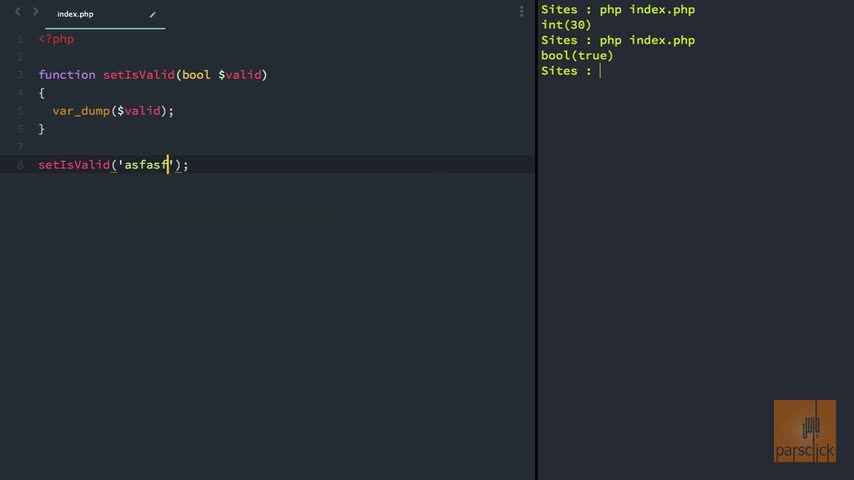Switch to the index.php tab
This screenshot has height=480, width=854.
pos(75,14)
